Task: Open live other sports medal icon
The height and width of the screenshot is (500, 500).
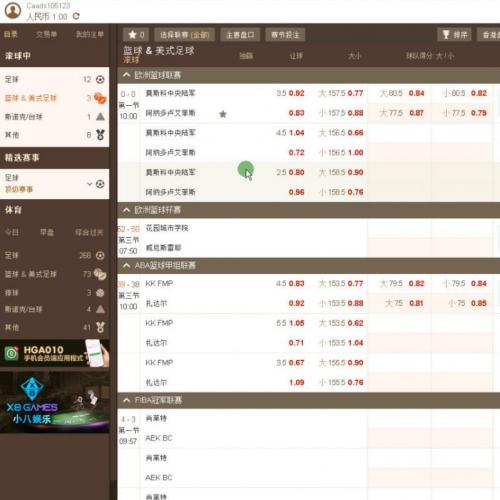Action: [x=100, y=135]
